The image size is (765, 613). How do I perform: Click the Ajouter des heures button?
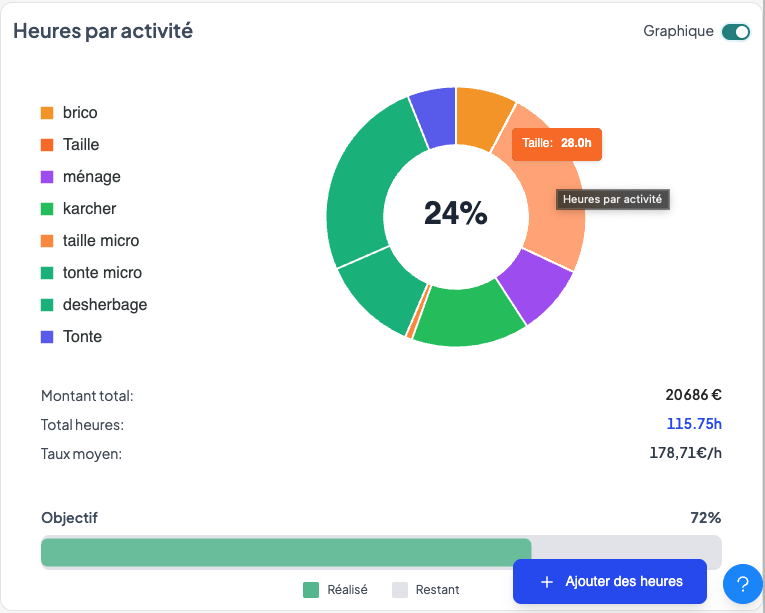[610, 581]
